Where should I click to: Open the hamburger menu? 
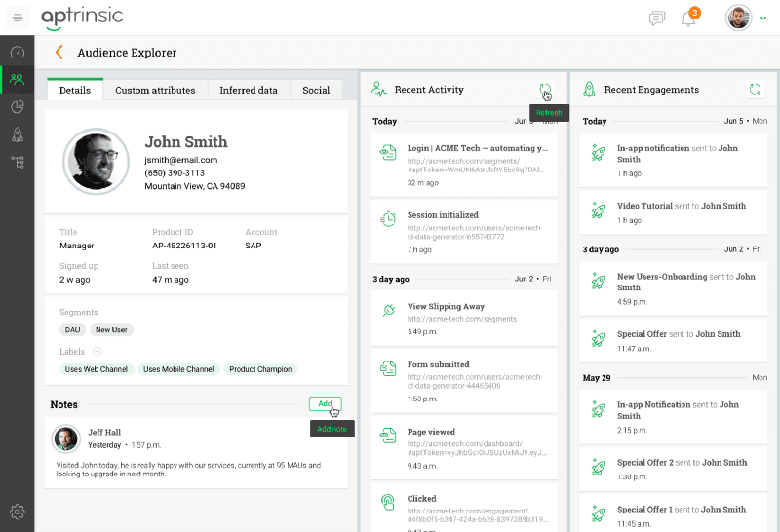click(18, 18)
